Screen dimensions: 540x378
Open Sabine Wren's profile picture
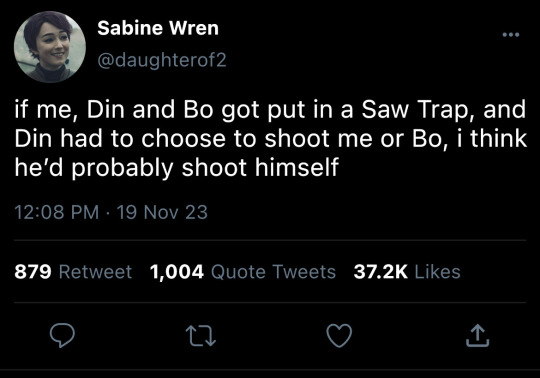click(x=50, y=47)
